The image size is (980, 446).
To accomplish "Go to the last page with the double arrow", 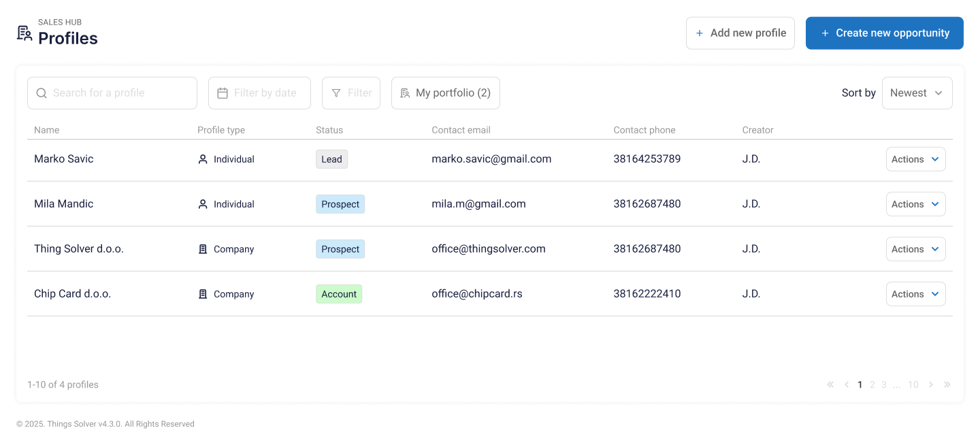I will coord(947,385).
